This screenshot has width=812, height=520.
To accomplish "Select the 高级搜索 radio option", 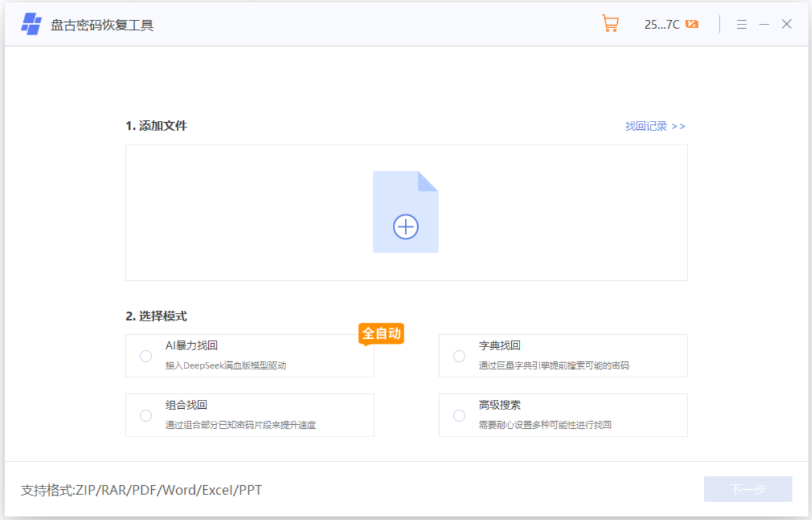I will (x=459, y=416).
